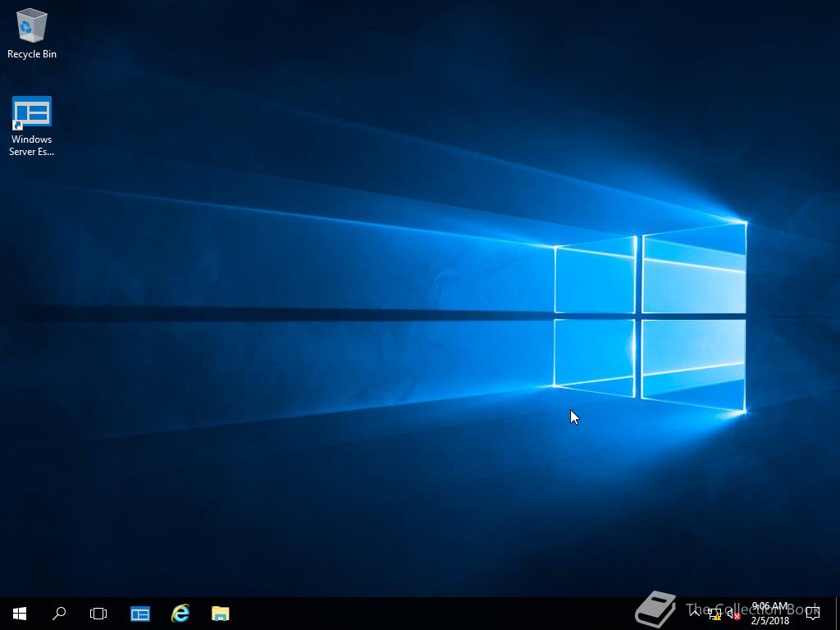Select the Recycle Bin desktop icon
The width and height of the screenshot is (840, 630).
(32, 33)
